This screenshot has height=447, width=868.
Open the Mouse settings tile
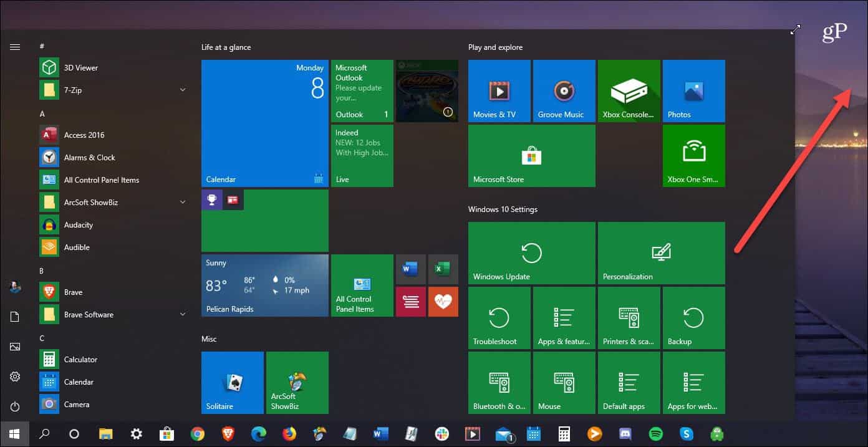tap(564, 383)
